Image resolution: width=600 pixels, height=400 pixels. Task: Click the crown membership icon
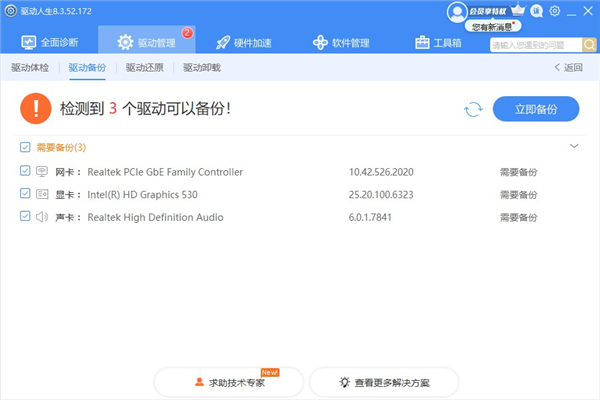(518, 10)
